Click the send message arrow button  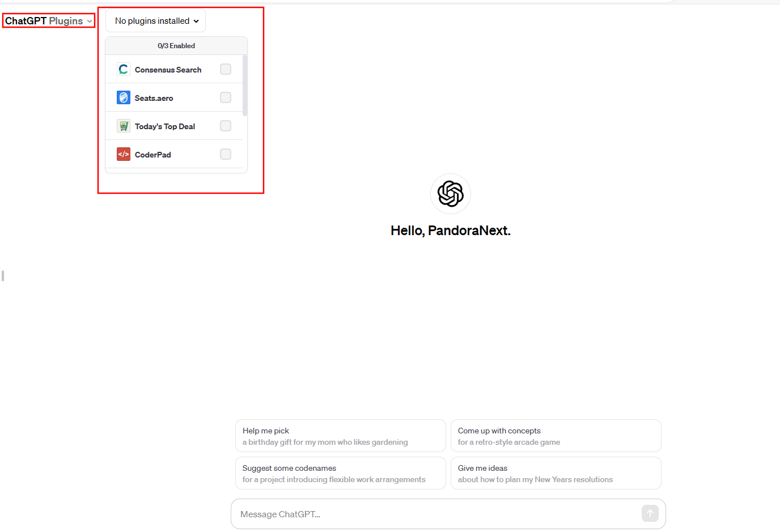click(x=650, y=513)
